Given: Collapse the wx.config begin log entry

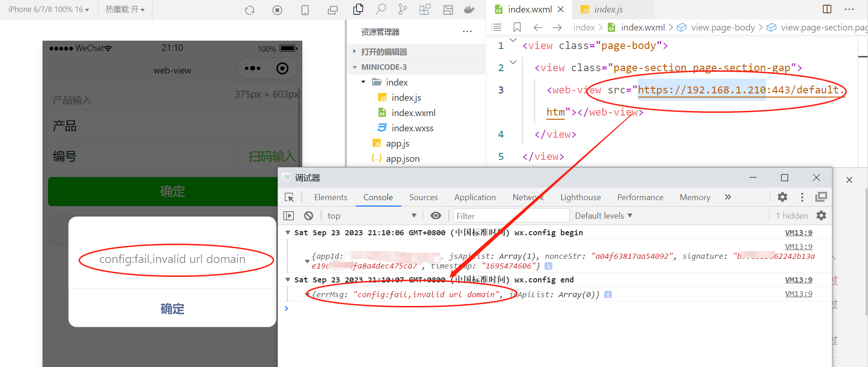Looking at the screenshot, I should coord(288,232).
